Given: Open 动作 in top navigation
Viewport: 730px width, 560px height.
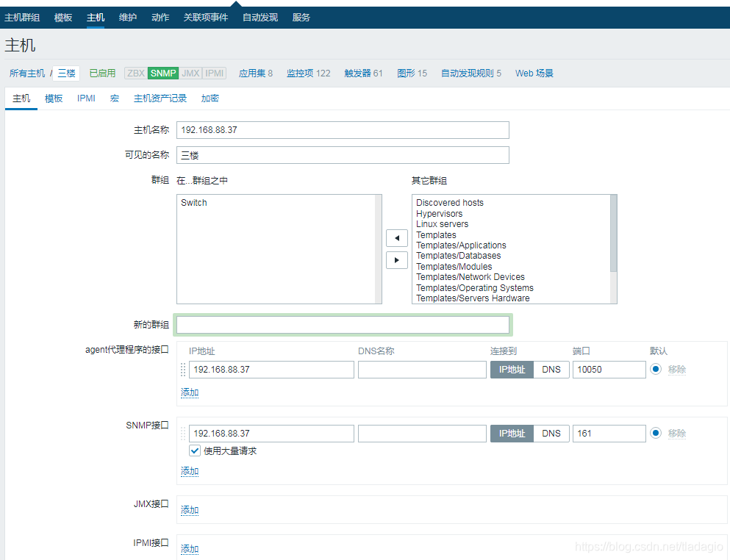Looking at the screenshot, I should pyautogui.click(x=160, y=18).
